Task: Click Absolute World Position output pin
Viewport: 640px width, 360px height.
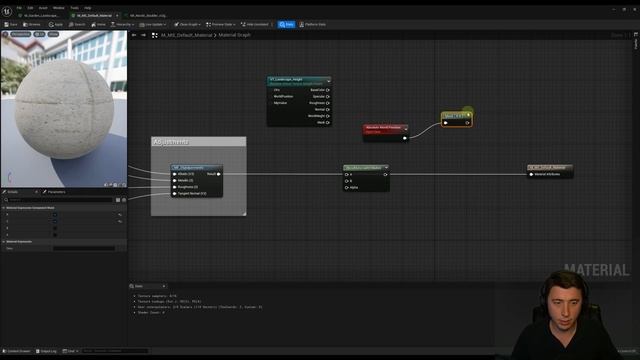Action: click(404, 138)
